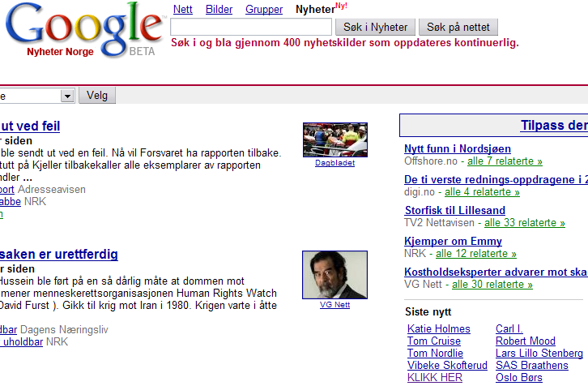588x386 pixels.
Task: Open the Saddam Hussein portrait thumbnail
Action: point(334,275)
